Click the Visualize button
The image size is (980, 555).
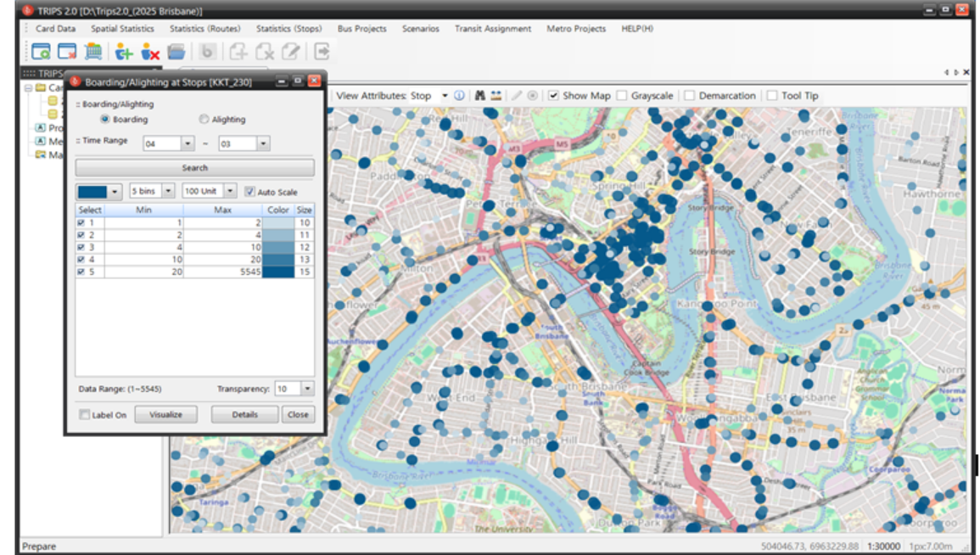[x=165, y=414]
